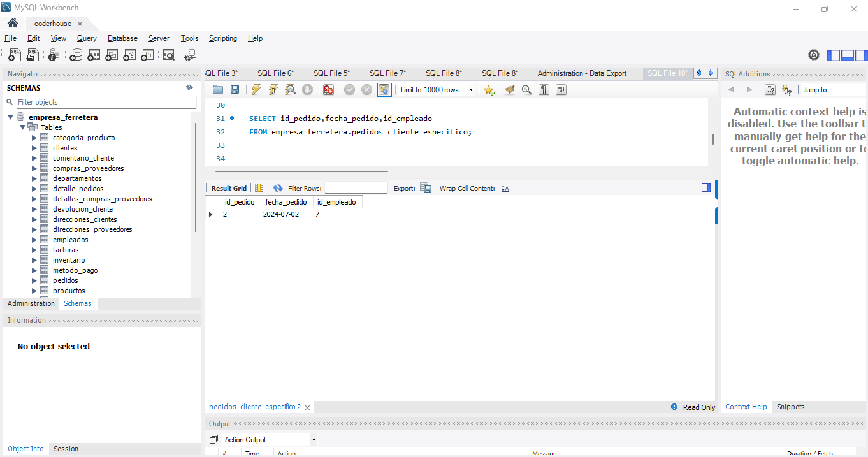Execute the script with lightning bolt
868x457 pixels.
256,90
